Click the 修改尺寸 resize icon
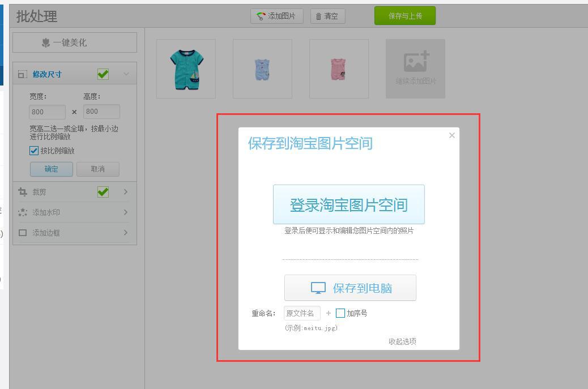This screenshot has height=389, width=588. click(23, 74)
